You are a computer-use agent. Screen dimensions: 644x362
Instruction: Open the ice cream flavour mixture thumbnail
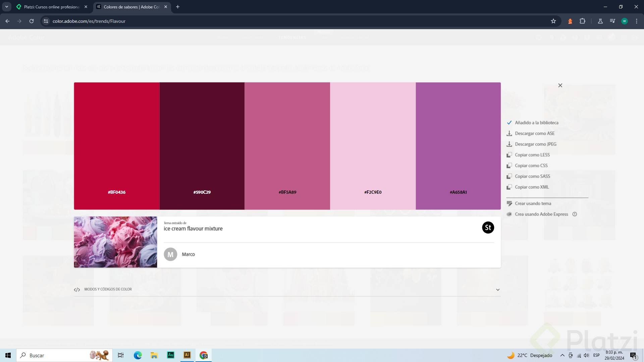pos(115,242)
